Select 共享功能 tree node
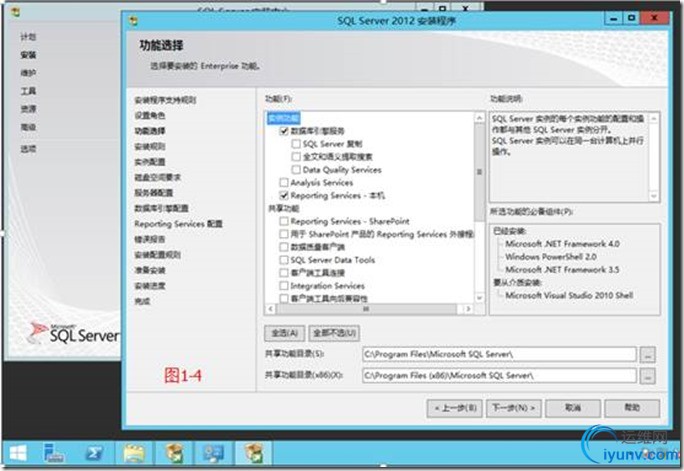This screenshot has height=471, width=684. [284, 208]
